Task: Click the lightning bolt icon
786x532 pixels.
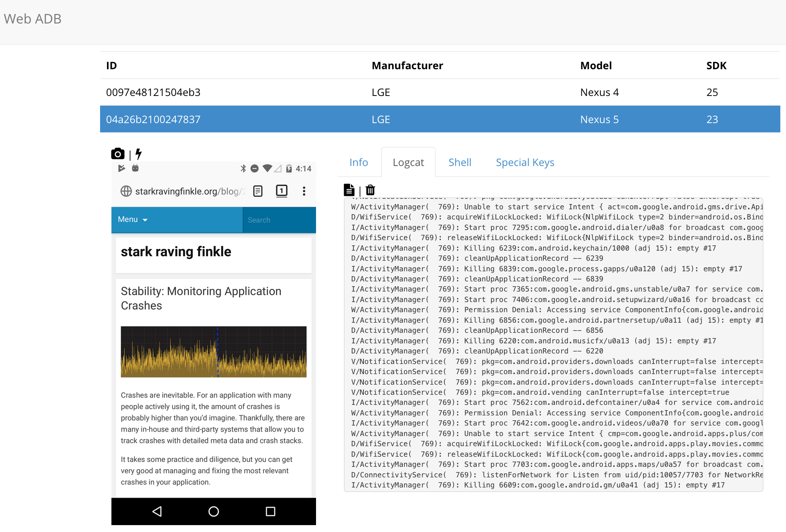Action: (x=139, y=154)
